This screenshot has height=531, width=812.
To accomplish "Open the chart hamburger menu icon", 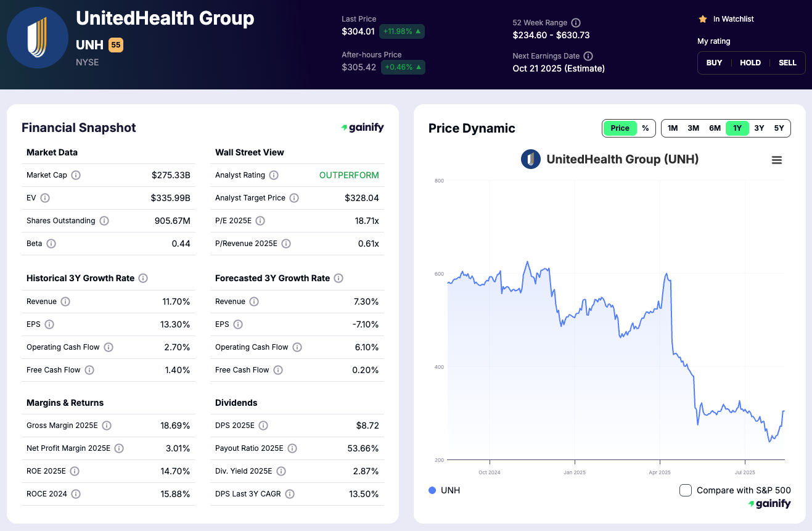I will [777, 160].
